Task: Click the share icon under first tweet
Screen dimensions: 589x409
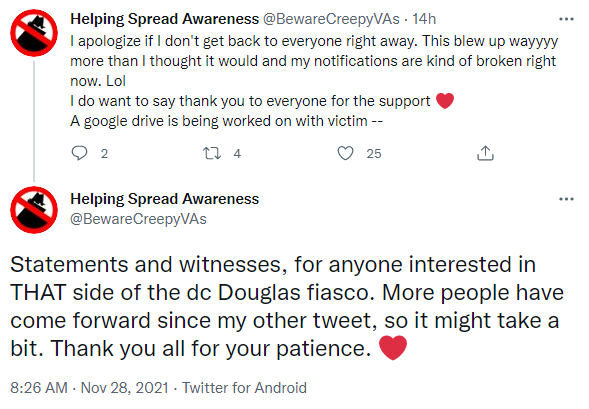Action: (x=485, y=153)
